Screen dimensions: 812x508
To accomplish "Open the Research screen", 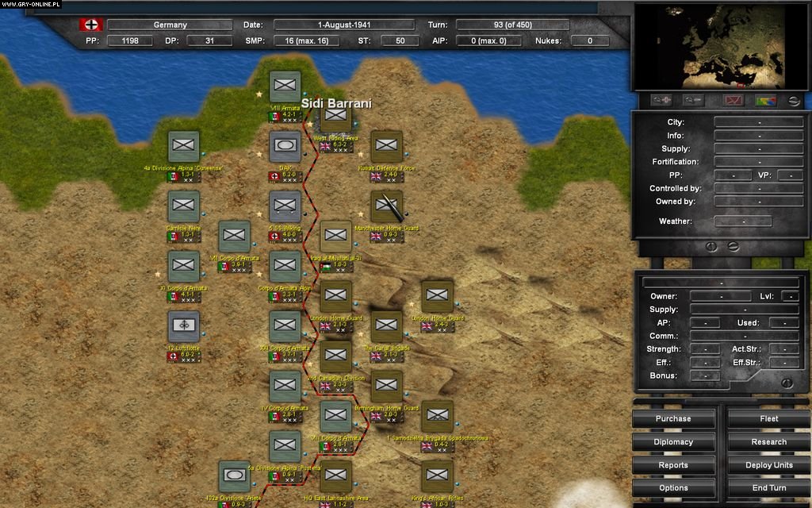I will point(768,442).
